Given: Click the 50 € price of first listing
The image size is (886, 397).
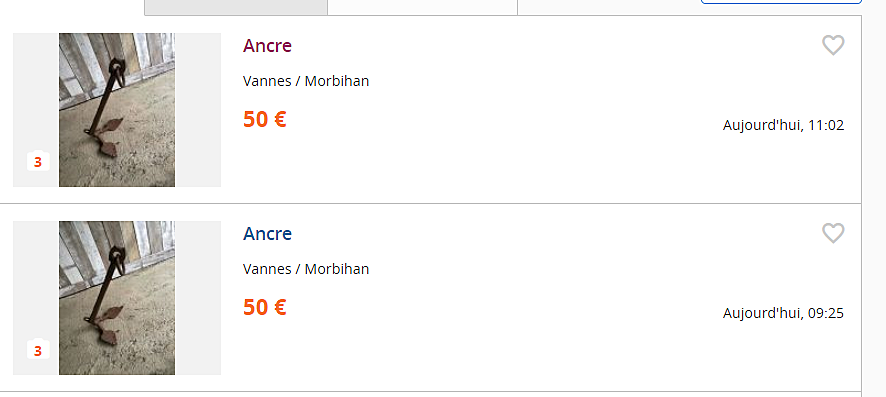Looking at the screenshot, I should [x=264, y=119].
